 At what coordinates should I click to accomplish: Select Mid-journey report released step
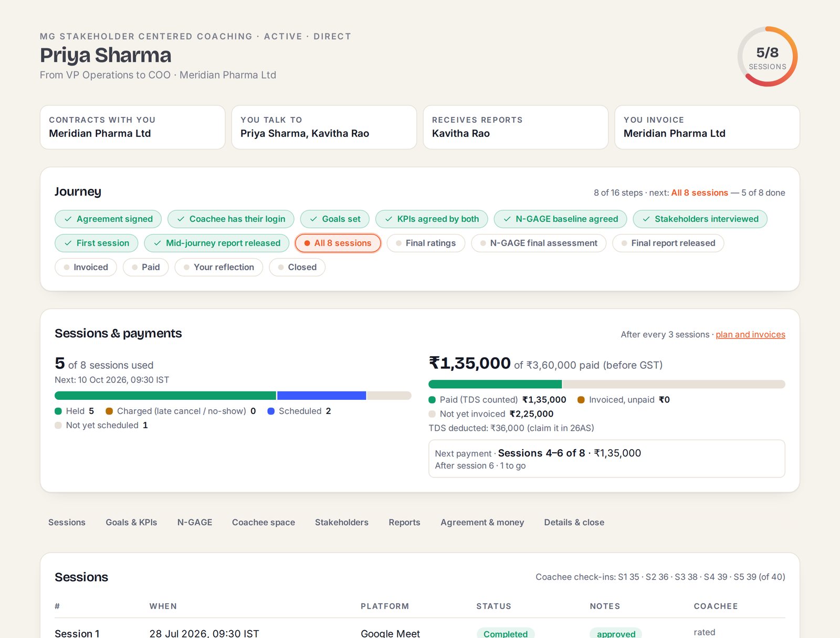[x=217, y=243]
